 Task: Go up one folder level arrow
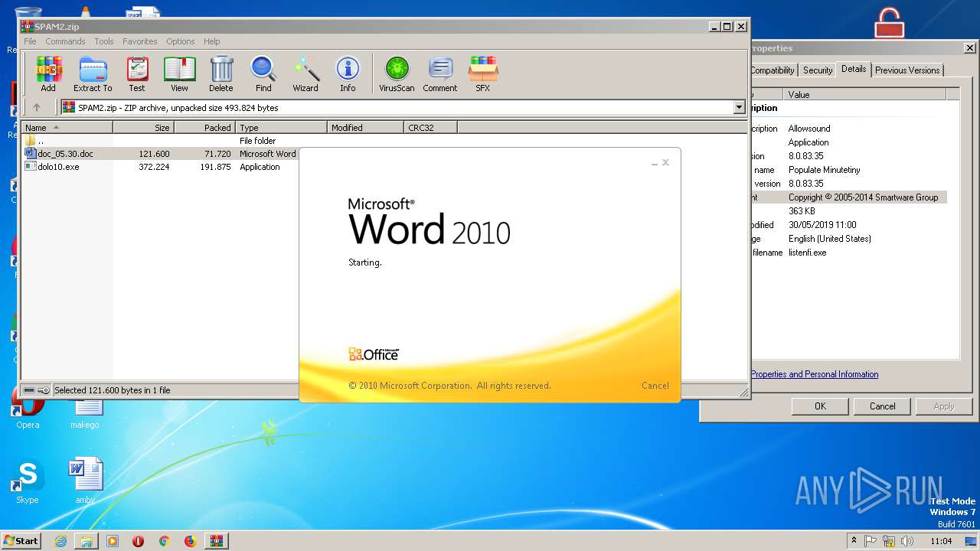click(36, 108)
